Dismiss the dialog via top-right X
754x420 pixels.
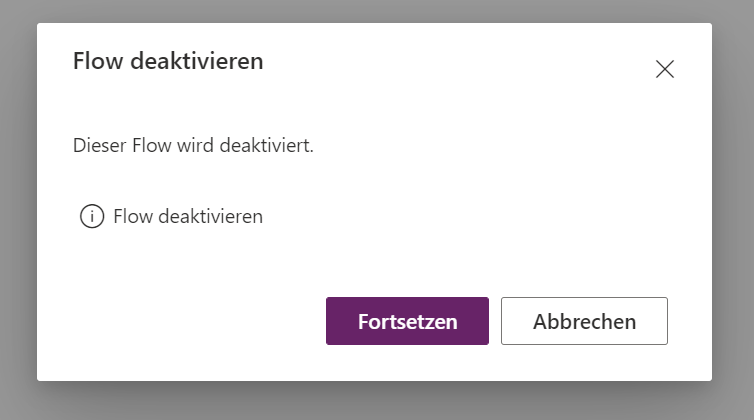coord(665,69)
